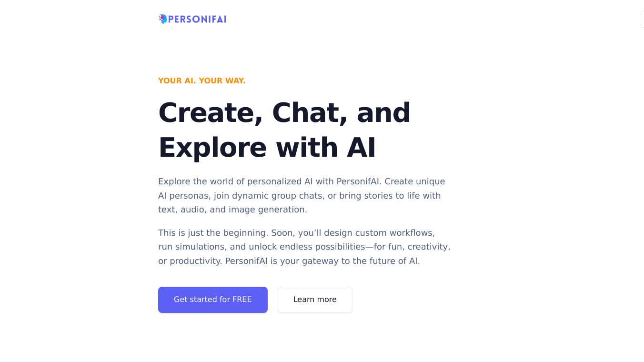This screenshot has height=362, width=644.
Task: Click the phrase "run simulations"
Action: pos(190,247)
